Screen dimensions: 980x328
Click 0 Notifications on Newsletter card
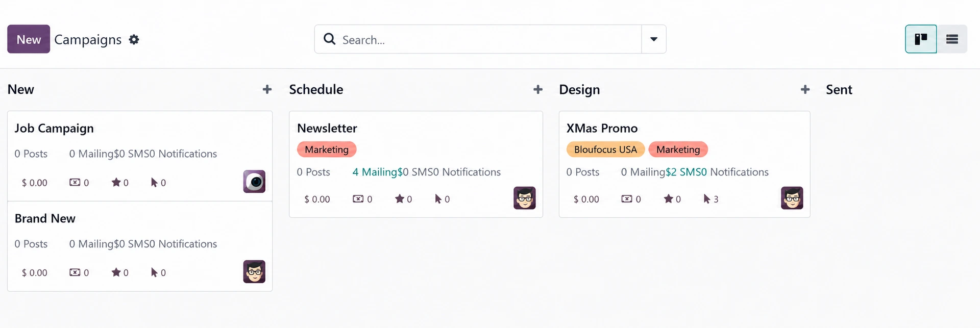tap(467, 172)
